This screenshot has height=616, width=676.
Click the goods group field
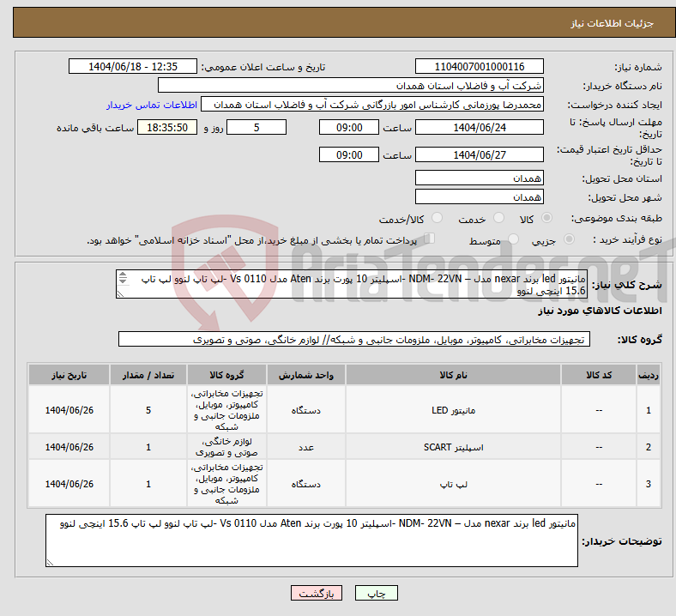pos(354,339)
